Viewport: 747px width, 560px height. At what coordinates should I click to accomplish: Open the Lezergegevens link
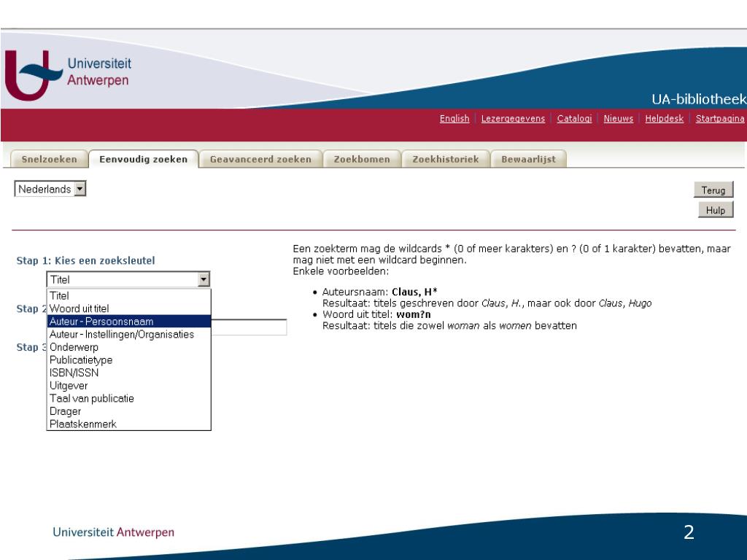(x=513, y=119)
